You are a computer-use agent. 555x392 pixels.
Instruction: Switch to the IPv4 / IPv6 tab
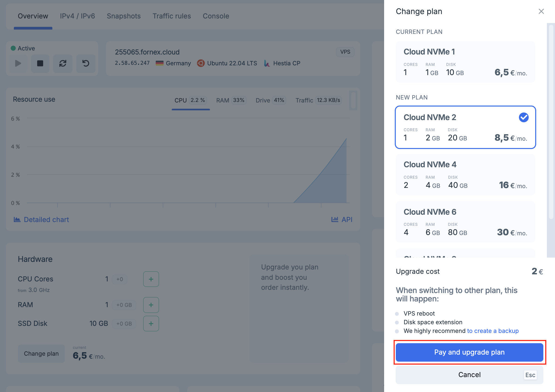point(77,15)
